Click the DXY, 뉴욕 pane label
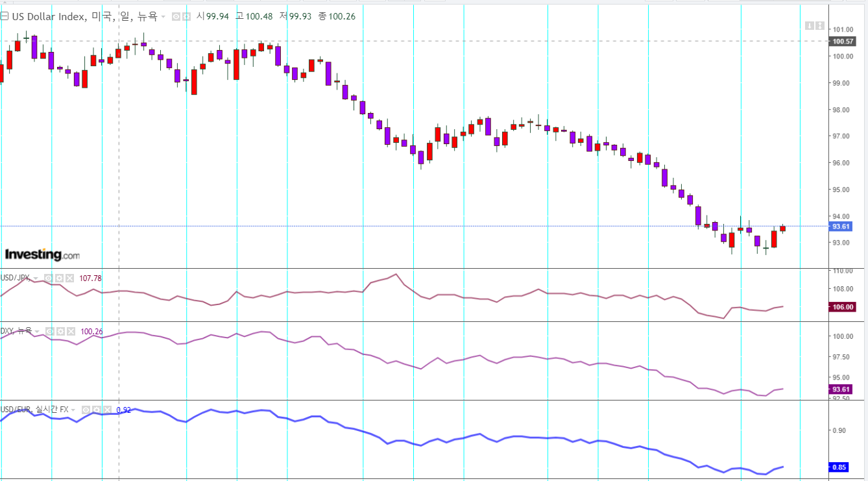This screenshot has height=481, width=868. pyautogui.click(x=16, y=331)
